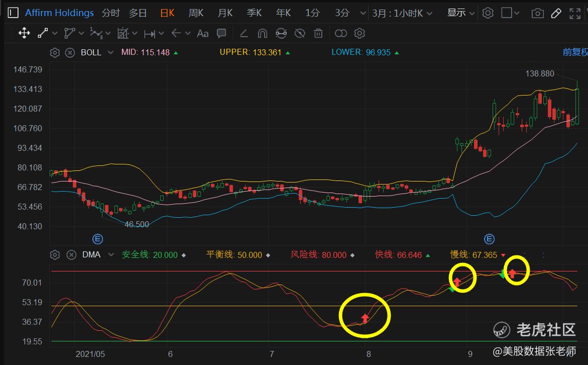Viewport: 588px width, 365px height.
Task: Open chart settings gear in top bar
Action: point(488,13)
